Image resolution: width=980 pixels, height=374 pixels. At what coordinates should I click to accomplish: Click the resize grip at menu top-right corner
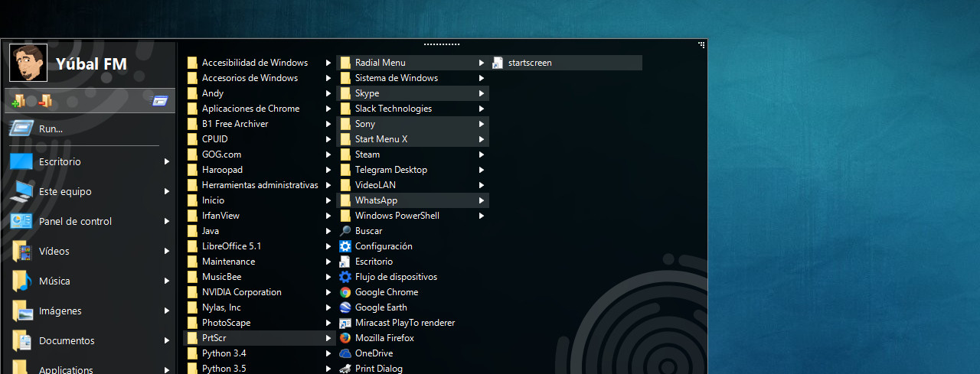(701, 45)
